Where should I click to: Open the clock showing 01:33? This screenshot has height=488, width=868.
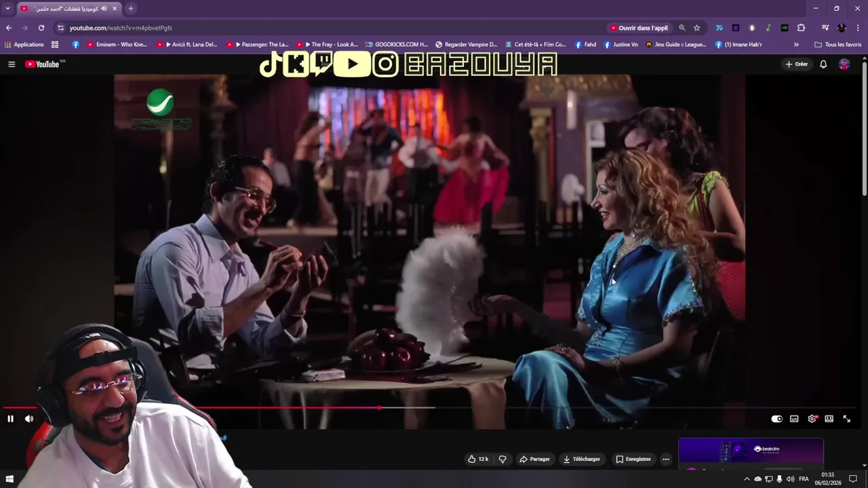pos(828,479)
